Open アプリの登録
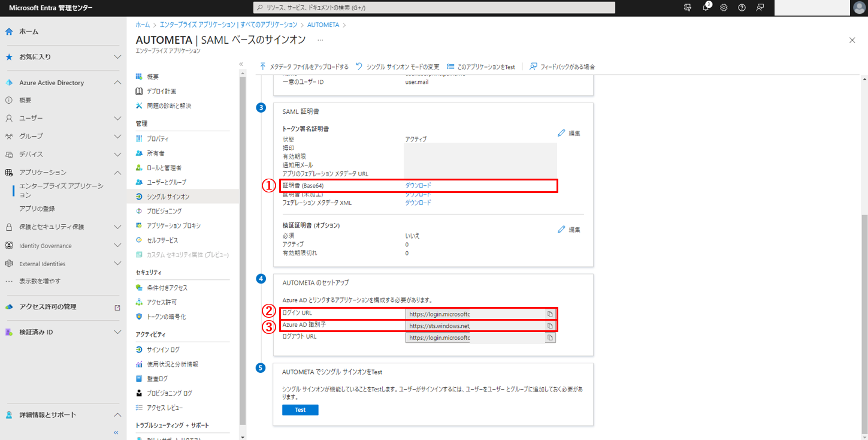This screenshot has width=868, height=440. click(x=37, y=209)
